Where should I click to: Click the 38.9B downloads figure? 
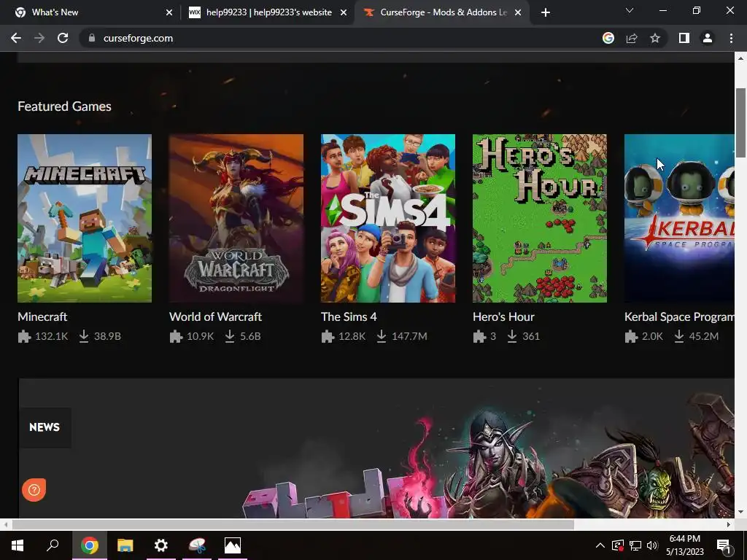(107, 336)
